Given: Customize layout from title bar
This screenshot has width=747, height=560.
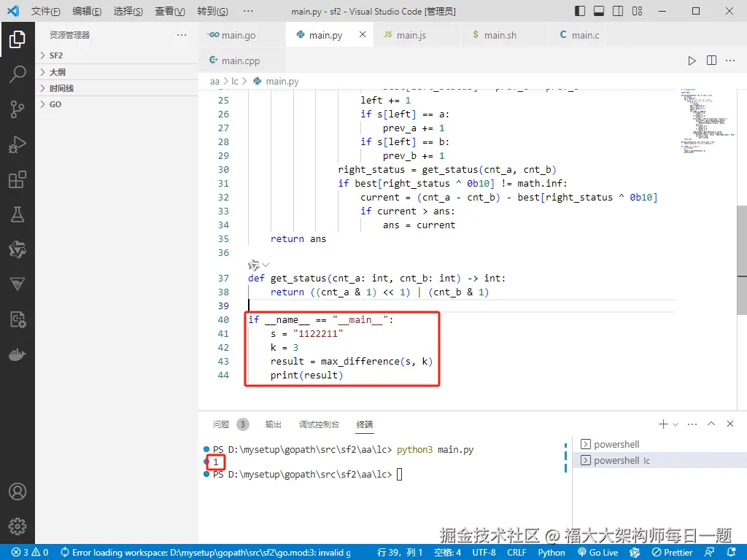Looking at the screenshot, I should pyautogui.click(x=637, y=11).
